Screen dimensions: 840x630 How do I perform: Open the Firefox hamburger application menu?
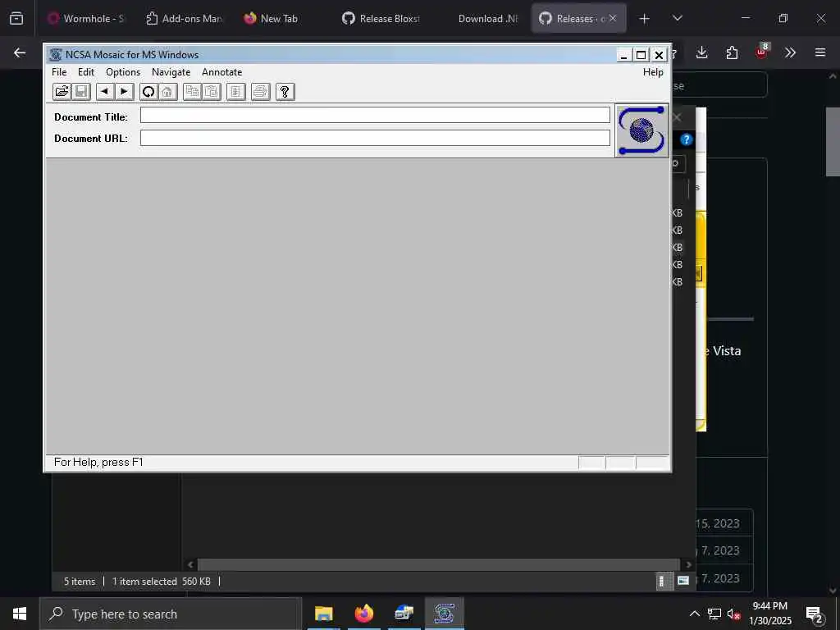click(x=820, y=52)
